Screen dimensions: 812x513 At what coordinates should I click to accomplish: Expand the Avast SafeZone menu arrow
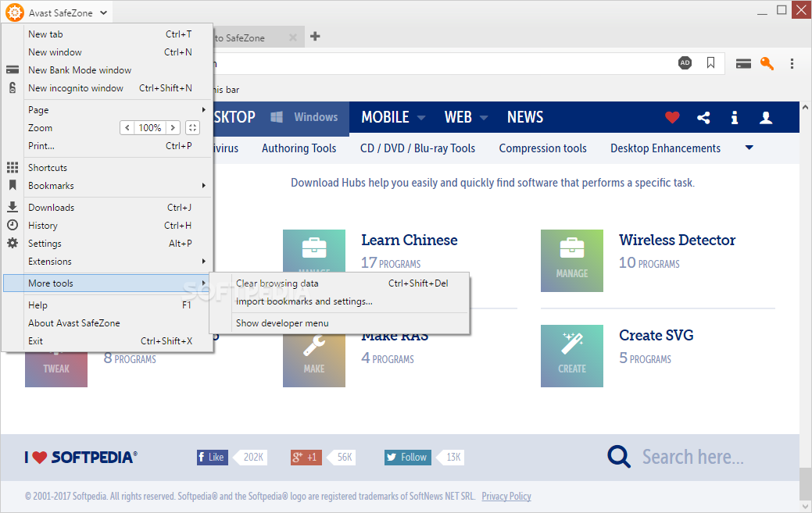click(x=104, y=13)
